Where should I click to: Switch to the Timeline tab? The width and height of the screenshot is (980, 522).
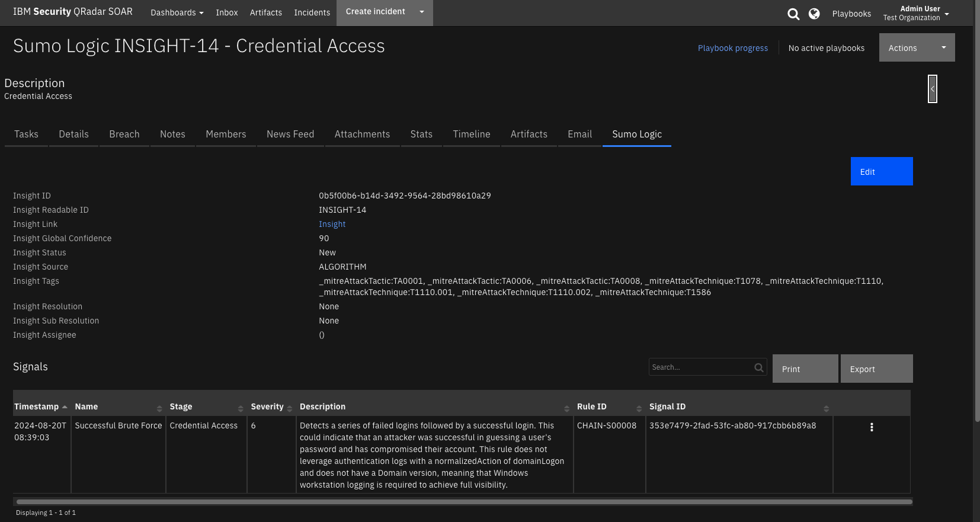tap(472, 134)
